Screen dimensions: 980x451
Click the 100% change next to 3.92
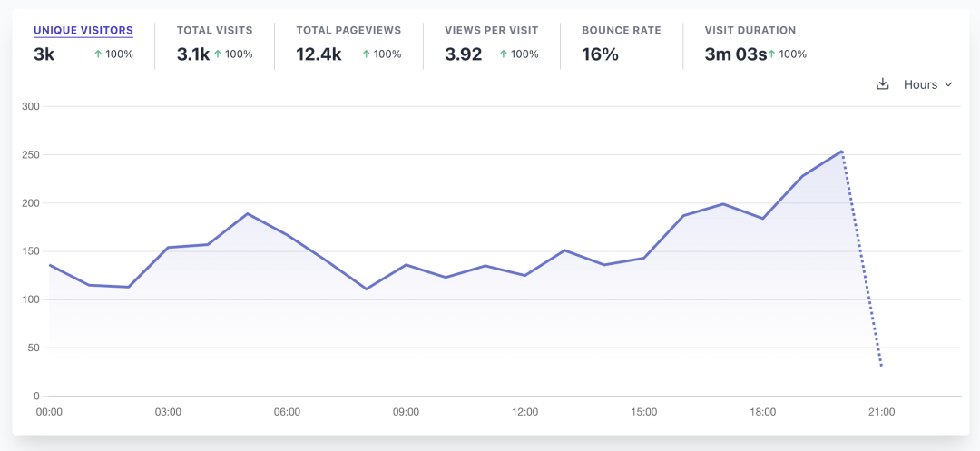[x=519, y=54]
